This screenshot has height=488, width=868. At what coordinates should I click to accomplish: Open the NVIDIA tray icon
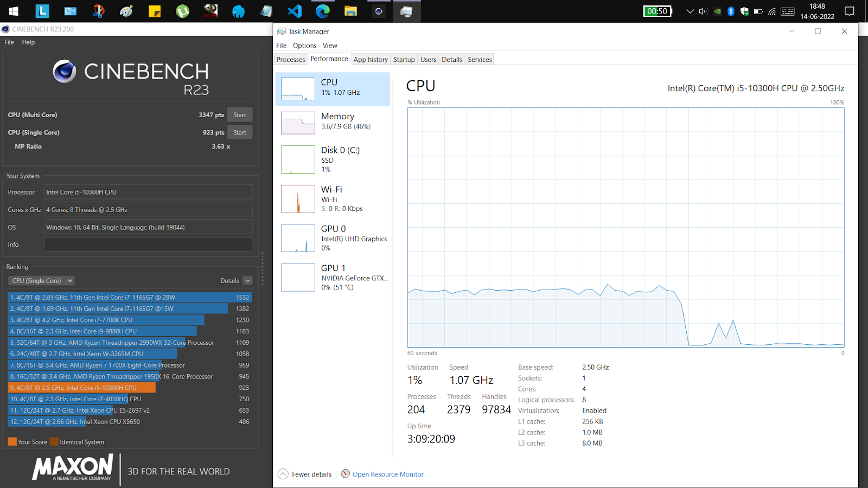coord(717,11)
